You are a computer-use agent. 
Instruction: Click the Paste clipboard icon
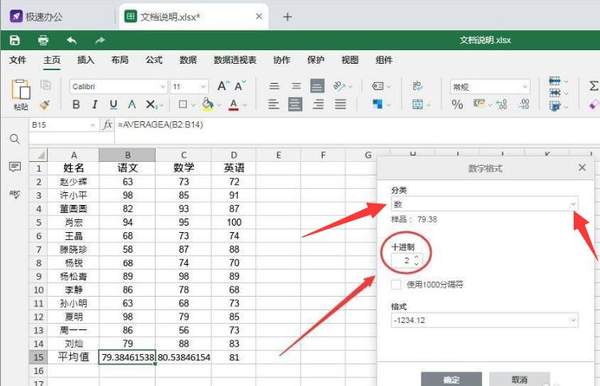coord(21,90)
